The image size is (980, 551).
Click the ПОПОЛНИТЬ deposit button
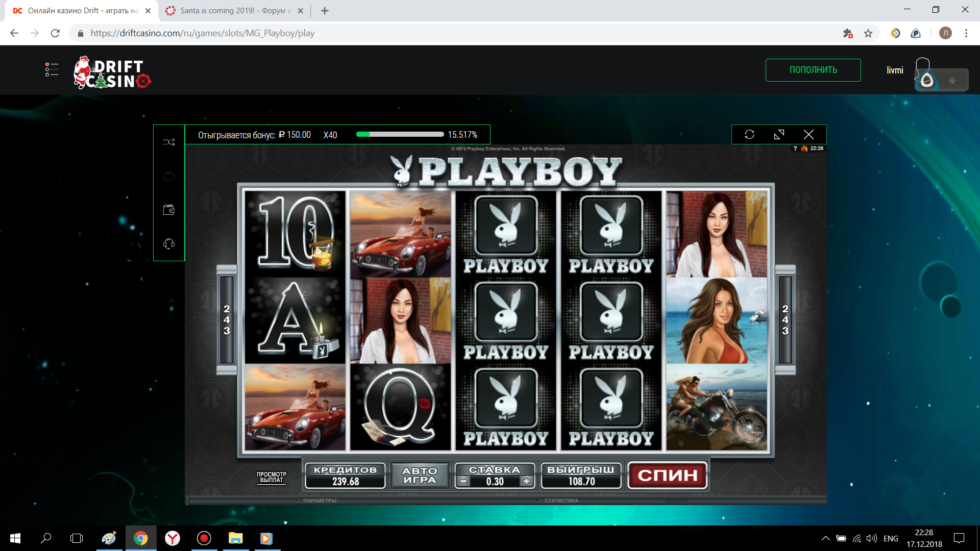tap(813, 70)
